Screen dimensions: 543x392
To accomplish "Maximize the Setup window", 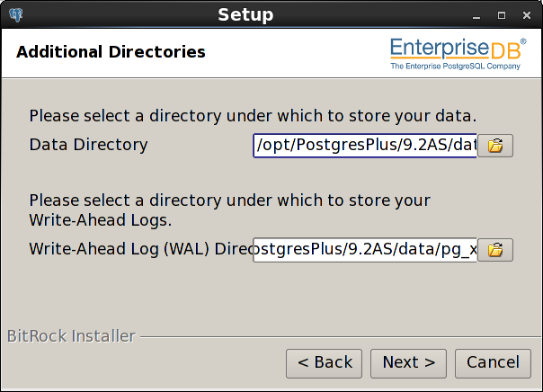I will point(502,15).
